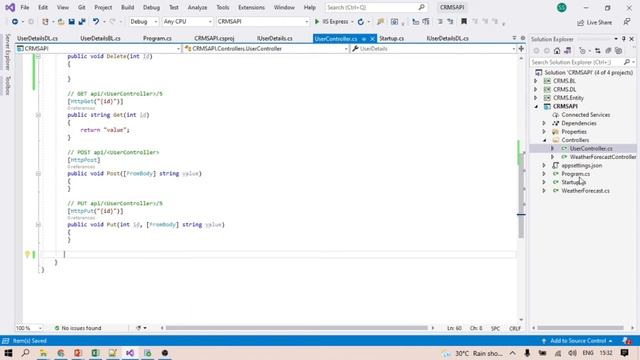Viewport: 640px width, 360px height.
Task: Click the split editor icon at top right
Action: 521,49
